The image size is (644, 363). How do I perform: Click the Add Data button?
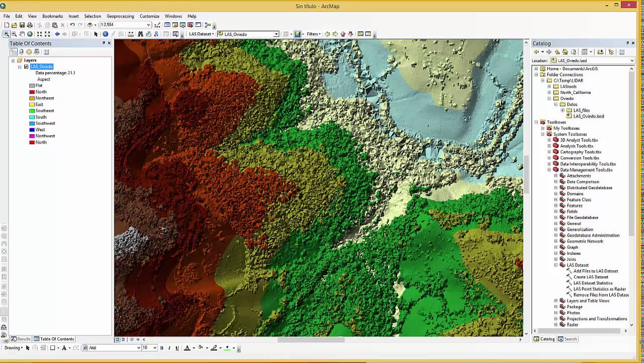coord(90,25)
